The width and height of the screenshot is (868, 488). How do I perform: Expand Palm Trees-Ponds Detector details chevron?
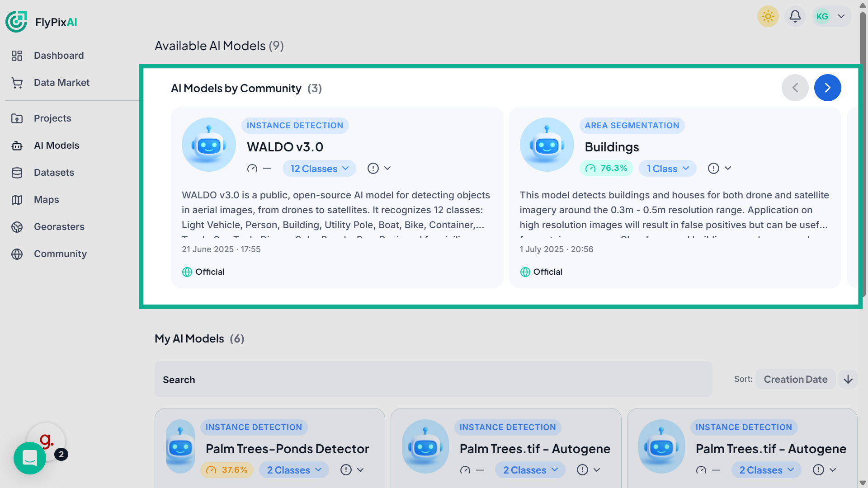[360, 470]
